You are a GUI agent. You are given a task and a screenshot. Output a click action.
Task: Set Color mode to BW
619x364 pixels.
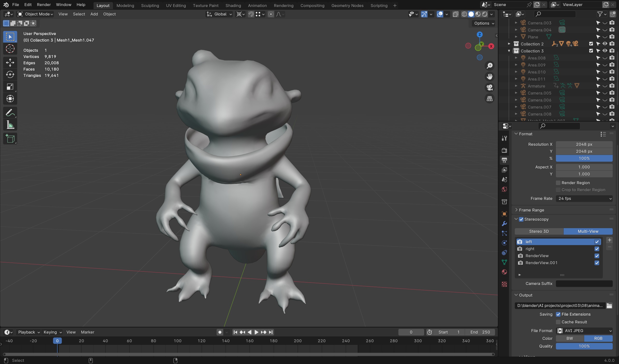tap(570, 338)
